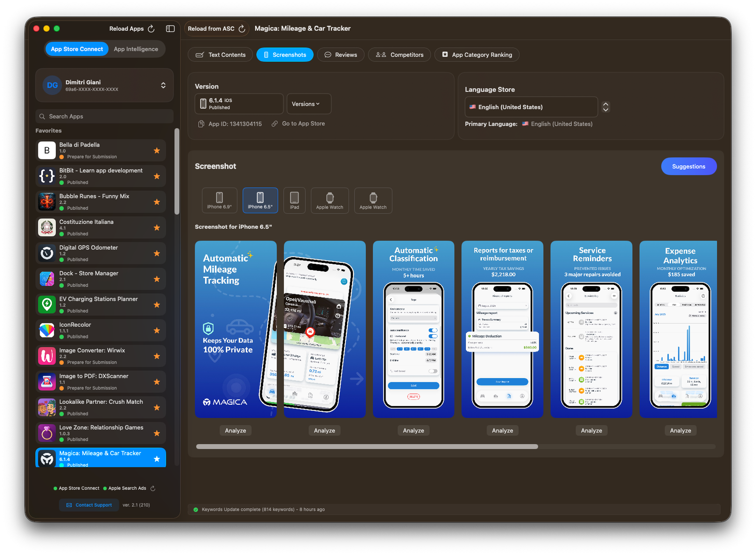Click the US flag icon in the language selector
Image resolution: width=756 pixels, height=555 pixels.
472,107
